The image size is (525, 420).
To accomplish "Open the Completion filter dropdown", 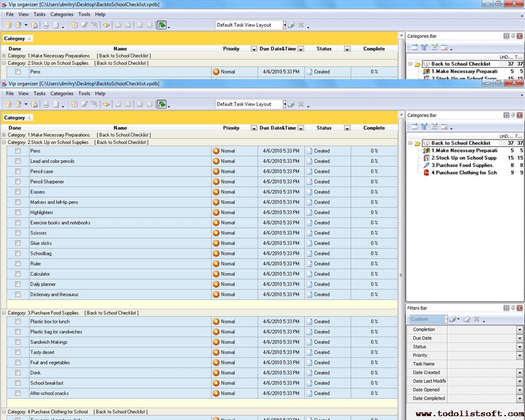I will pos(520,330).
